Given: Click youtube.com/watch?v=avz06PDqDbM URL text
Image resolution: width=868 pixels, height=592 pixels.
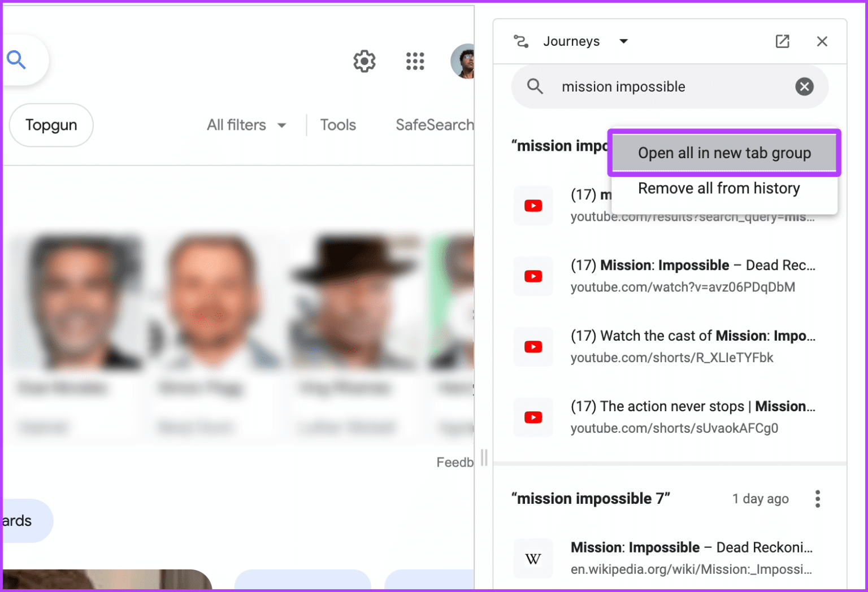Looking at the screenshot, I should tap(683, 288).
